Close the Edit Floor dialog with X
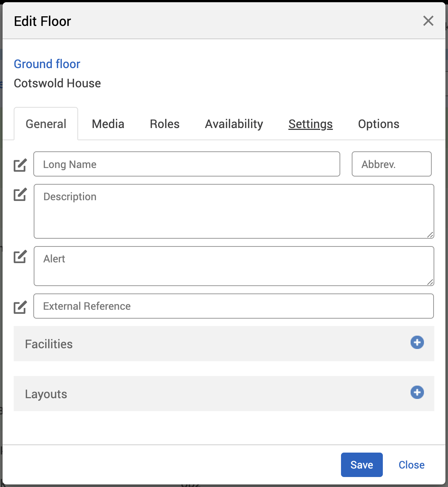Screen dimensions: 448x487 point(428,21)
